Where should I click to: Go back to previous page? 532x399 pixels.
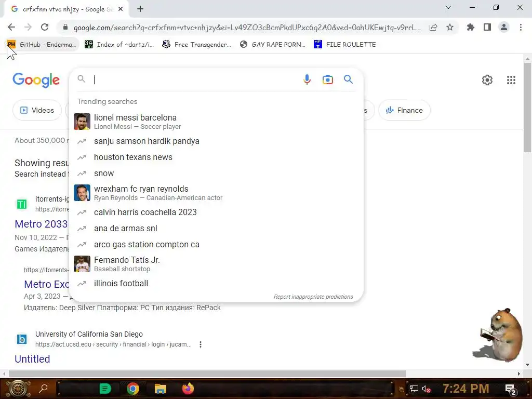pos(11,27)
